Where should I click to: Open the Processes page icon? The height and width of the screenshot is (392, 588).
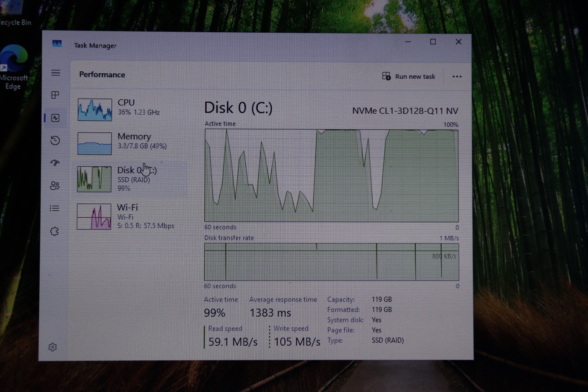[x=55, y=95]
